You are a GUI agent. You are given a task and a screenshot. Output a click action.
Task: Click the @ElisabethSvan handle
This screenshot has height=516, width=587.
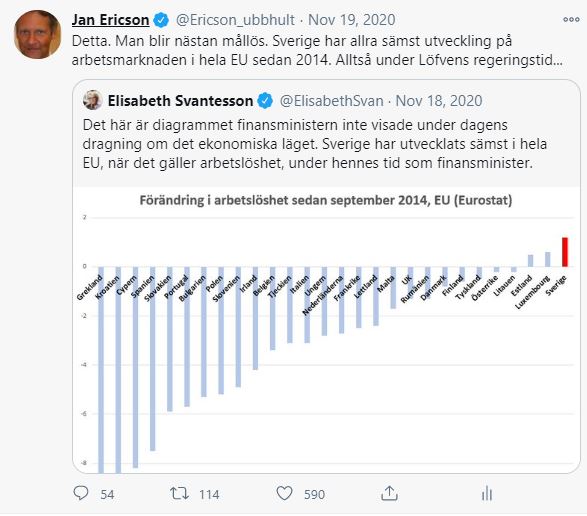coord(332,101)
